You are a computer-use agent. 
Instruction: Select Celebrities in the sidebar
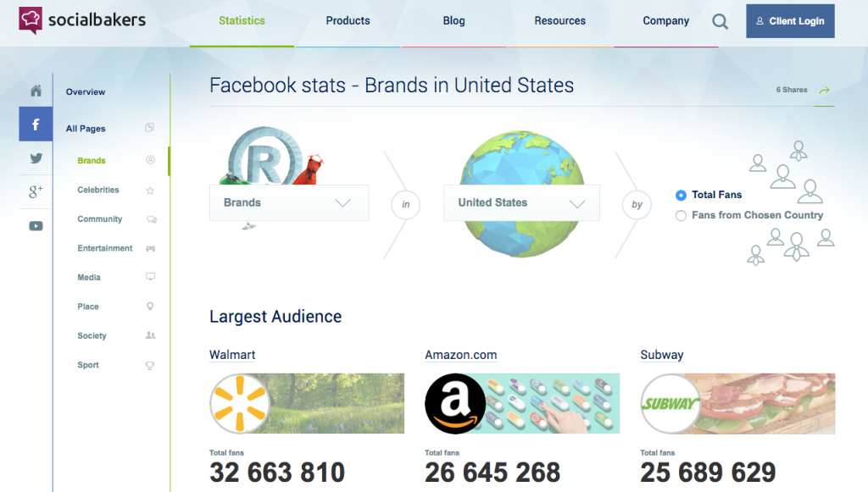click(x=98, y=191)
